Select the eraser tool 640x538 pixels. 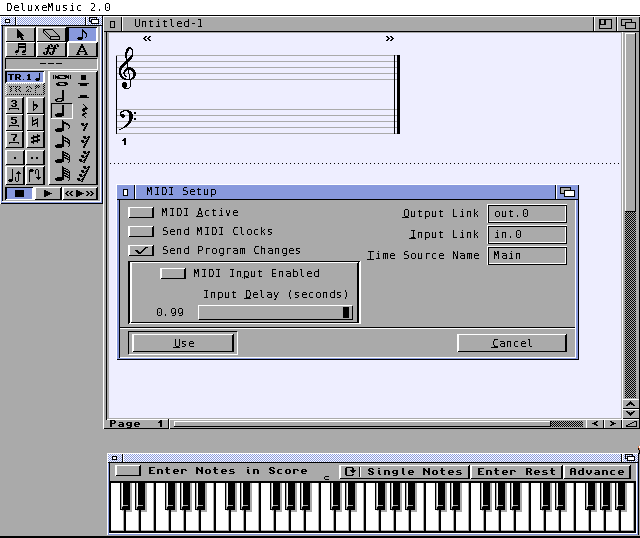pos(51,35)
